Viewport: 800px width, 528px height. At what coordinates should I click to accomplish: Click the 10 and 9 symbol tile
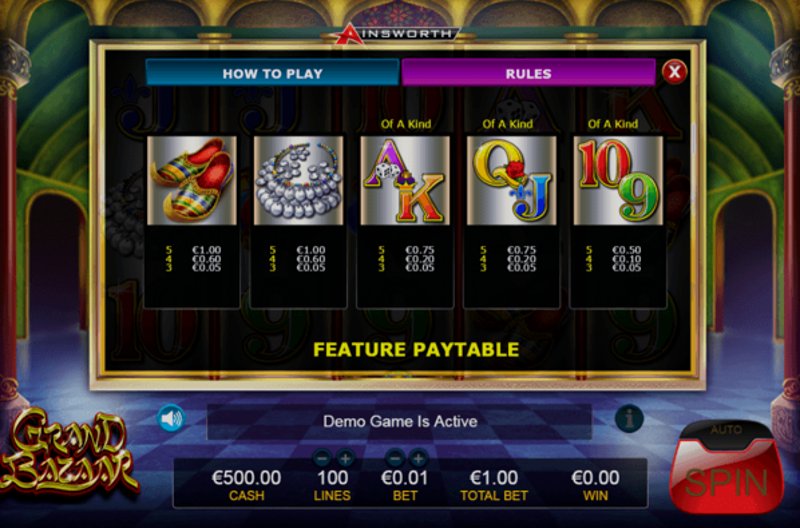(x=618, y=180)
